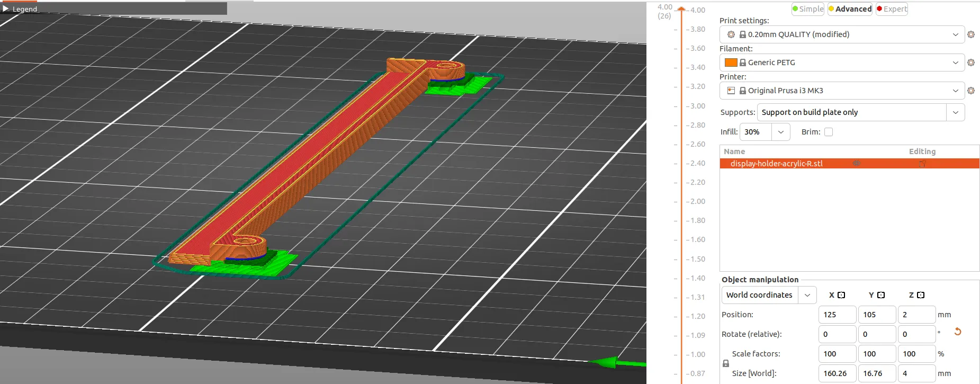The height and width of the screenshot is (384, 980).
Task: Click the X axis mirror icon
Action: (841, 295)
